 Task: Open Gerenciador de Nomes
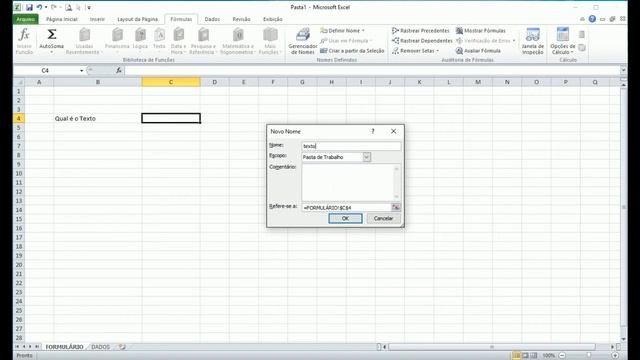302,41
